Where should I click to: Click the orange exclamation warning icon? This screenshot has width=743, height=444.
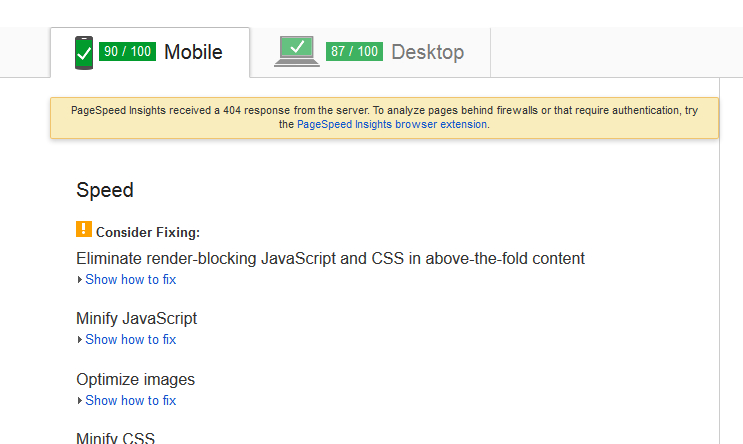(84, 230)
